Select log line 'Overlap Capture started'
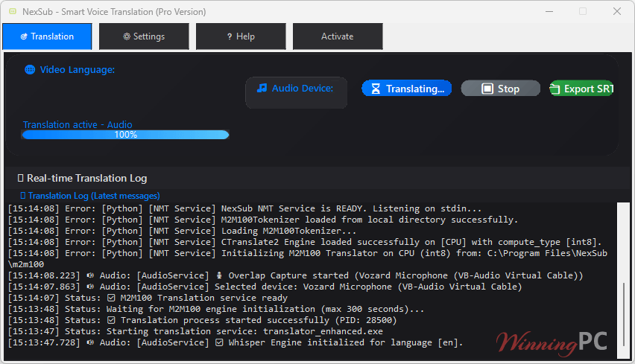This screenshot has height=364, width=635. (295, 275)
